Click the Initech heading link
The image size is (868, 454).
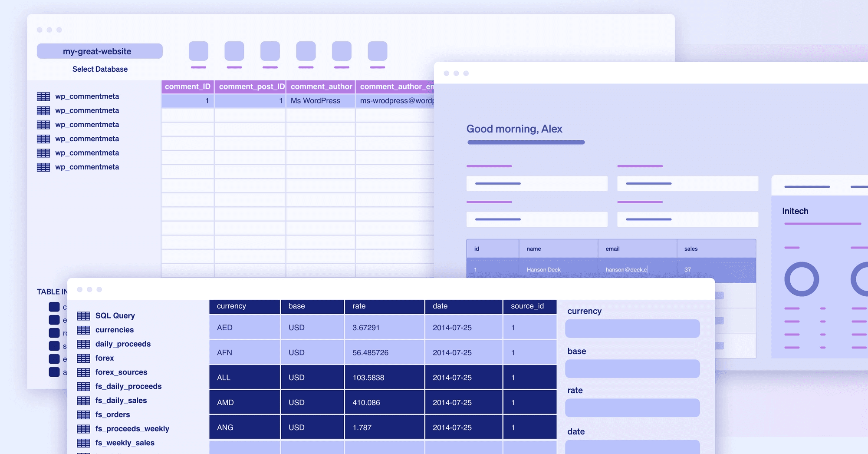point(796,211)
